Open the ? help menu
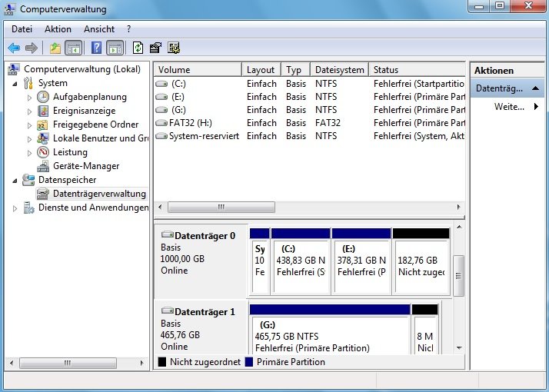This screenshot has height=392, width=549. pyautogui.click(x=129, y=29)
